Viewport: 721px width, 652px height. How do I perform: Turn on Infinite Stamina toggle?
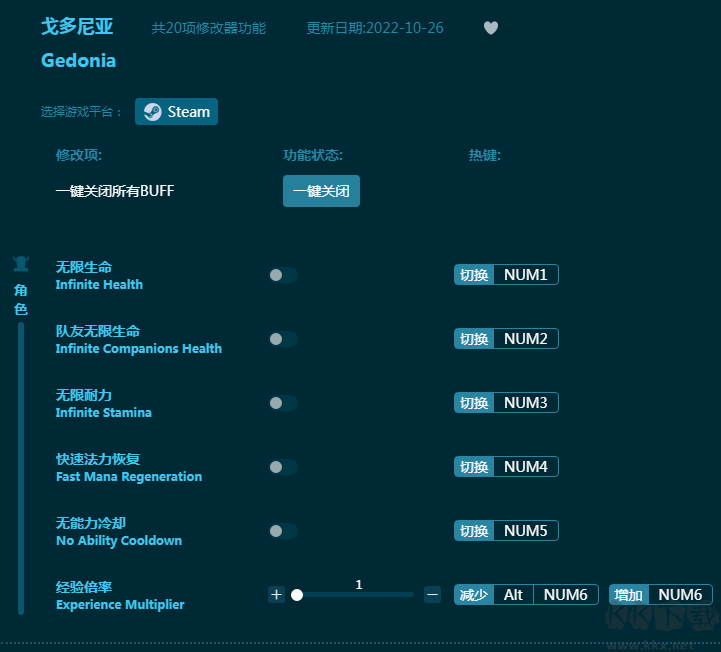coord(283,403)
